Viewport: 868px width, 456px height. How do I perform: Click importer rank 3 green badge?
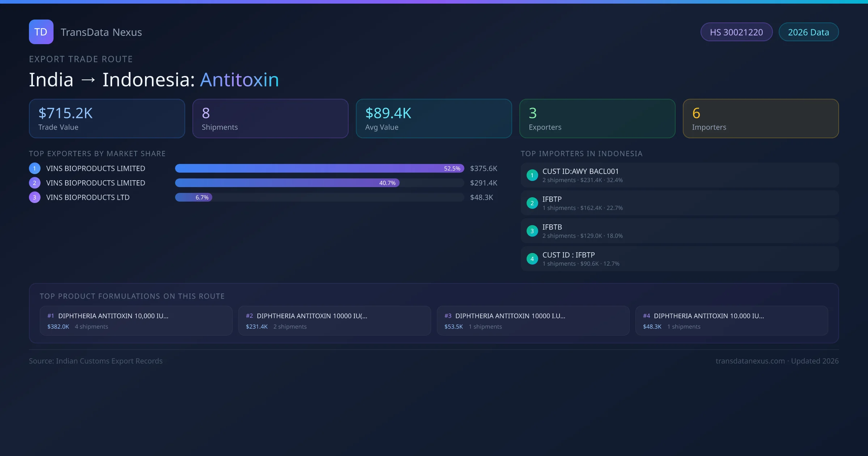pos(532,231)
